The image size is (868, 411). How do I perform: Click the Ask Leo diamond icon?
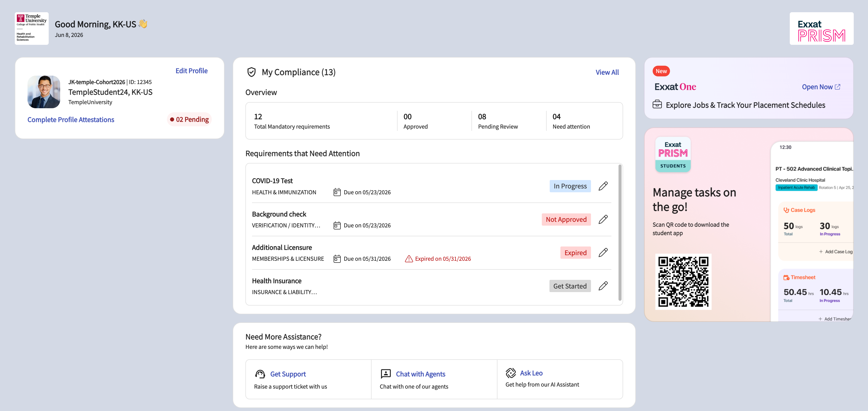[x=510, y=373]
